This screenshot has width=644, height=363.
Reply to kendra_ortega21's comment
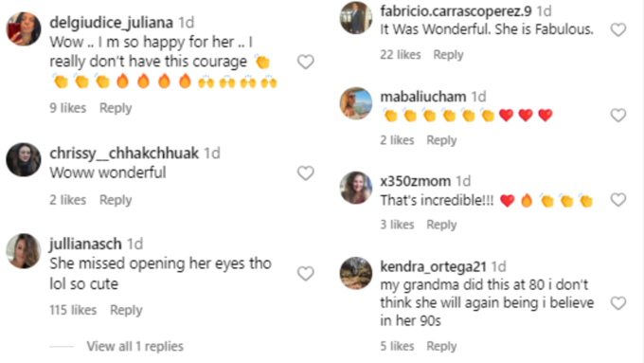pyautogui.click(x=441, y=346)
